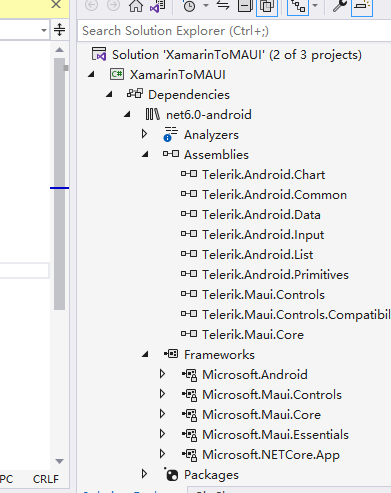Click the Search Solution Explorer field
The height and width of the screenshot is (493, 391).
(234, 31)
